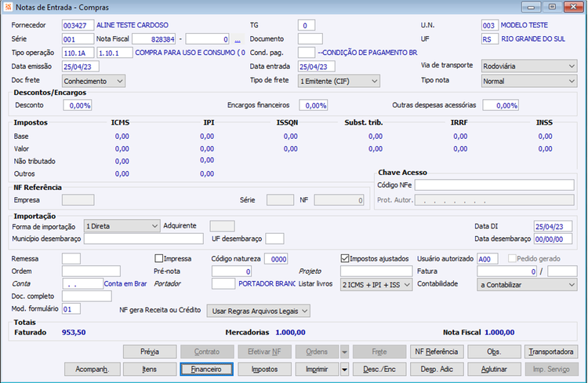588x383 pixels.
Task: Click the ellipsis link beside Nota Fiscal number
Action: [238, 38]
